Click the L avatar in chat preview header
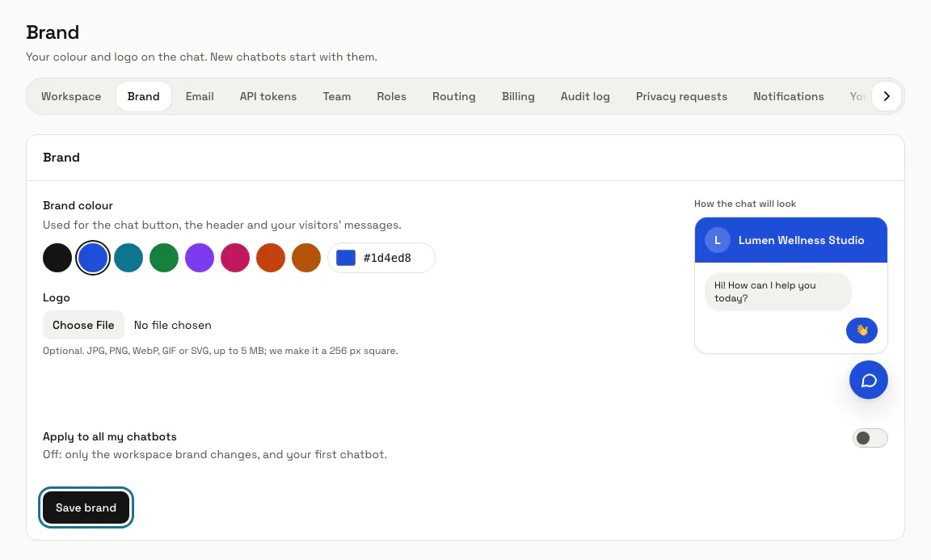Screen dimensions: 931x560 [x=718, y=240]
